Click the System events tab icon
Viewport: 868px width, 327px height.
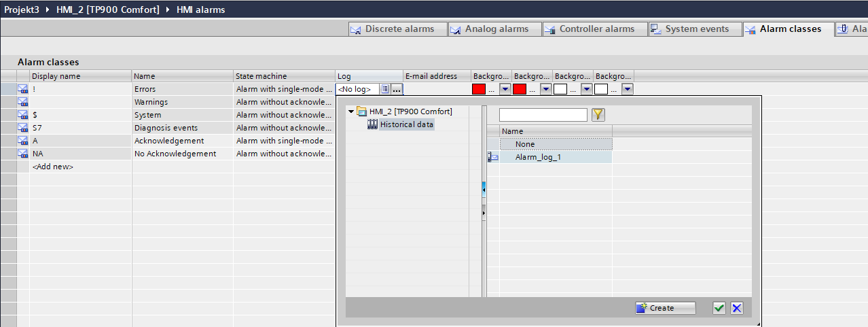coord(657,29)
